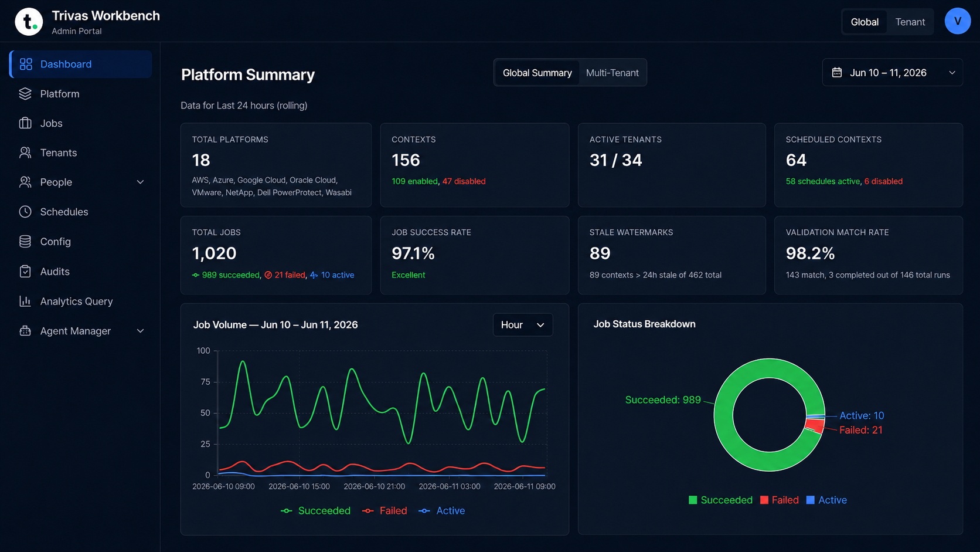
Task: Switch scope to Global
Action: point(865,22)
